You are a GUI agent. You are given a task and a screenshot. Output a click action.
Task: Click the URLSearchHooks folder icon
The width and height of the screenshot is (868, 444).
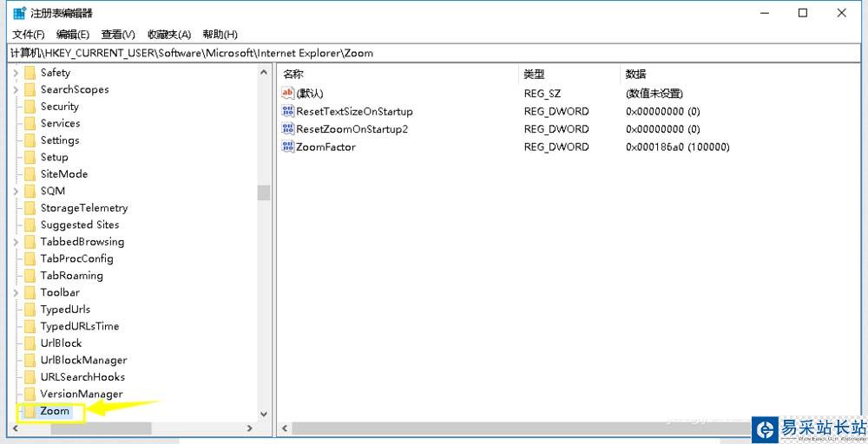point(30,377)
